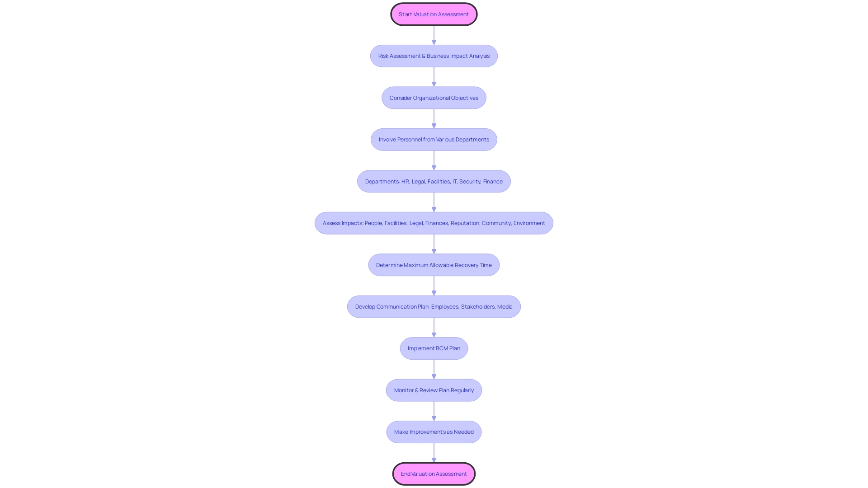Click the Determine Maximum Allowable Recovery Time node
Screen dimensions: 868x488
434,264
